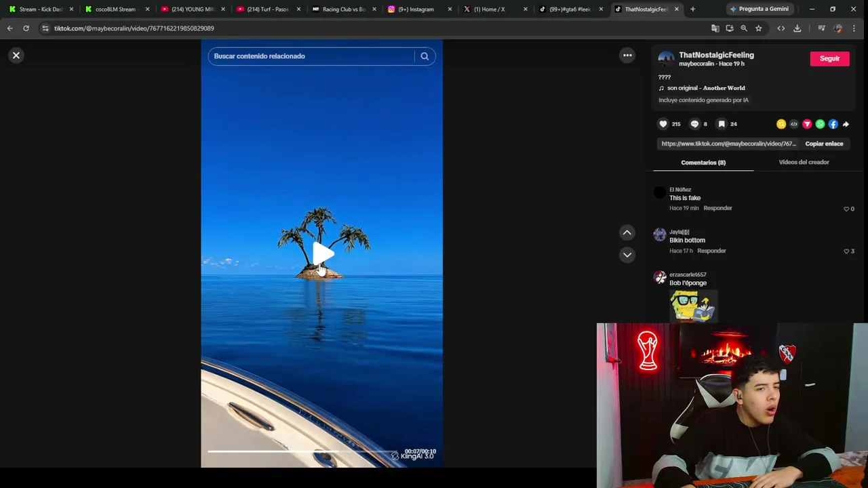
Task: Close the TikTok video viewer
Action: (x=16, y=56)
